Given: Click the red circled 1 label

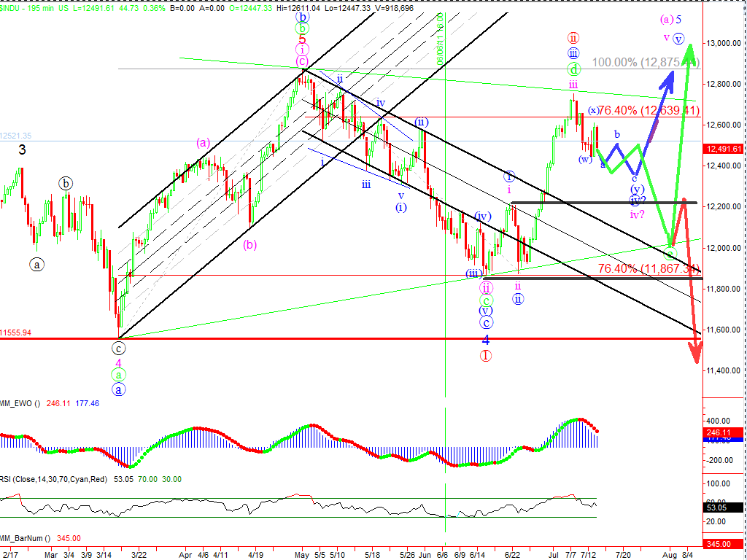Looking at the screenshot, I should [x=485, y=356].
